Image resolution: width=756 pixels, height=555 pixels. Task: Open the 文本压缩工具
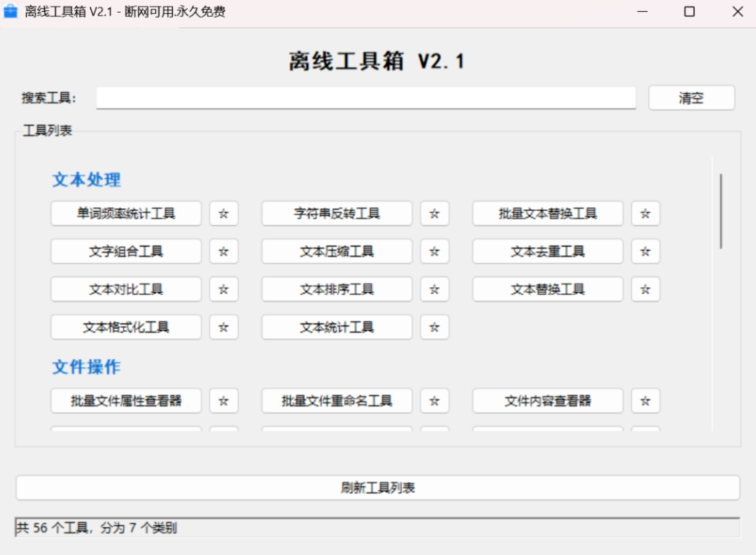[336, 252]
